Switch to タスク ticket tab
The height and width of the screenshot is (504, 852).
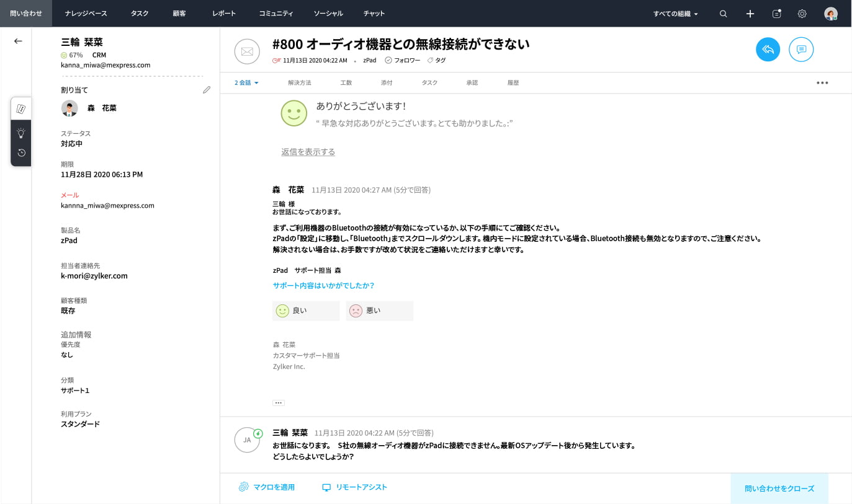tap(429, 82)
